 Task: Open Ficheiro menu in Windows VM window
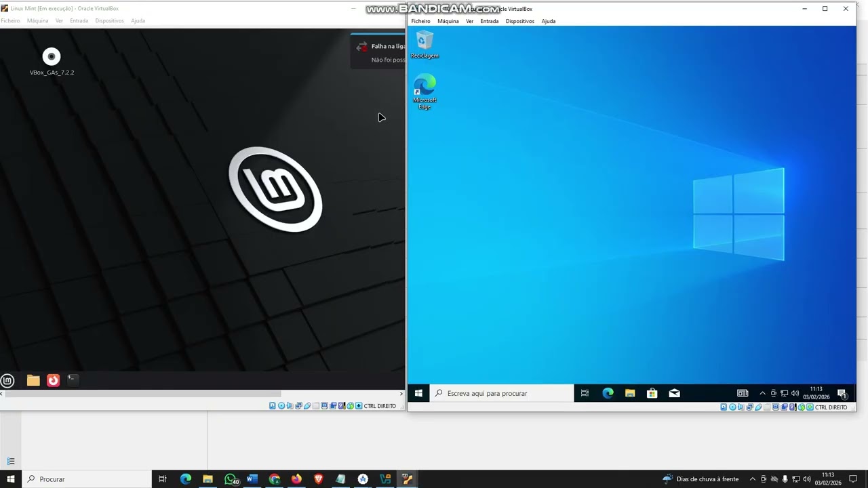420,21
